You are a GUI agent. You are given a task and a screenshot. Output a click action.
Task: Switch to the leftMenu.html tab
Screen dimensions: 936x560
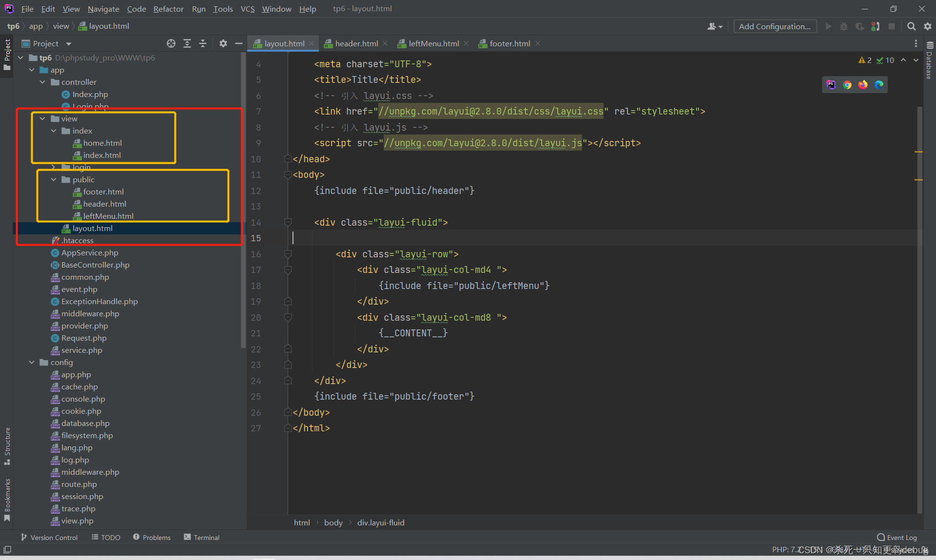click(x=433, y=43)
